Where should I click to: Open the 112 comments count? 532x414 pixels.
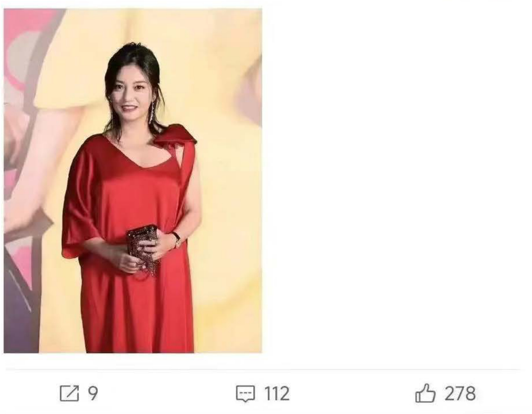pyautogui.click(x=277, y=394)
